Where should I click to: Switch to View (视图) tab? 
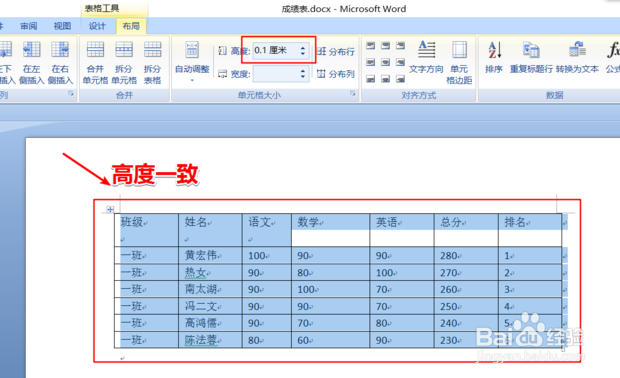(x=62, y=26)
